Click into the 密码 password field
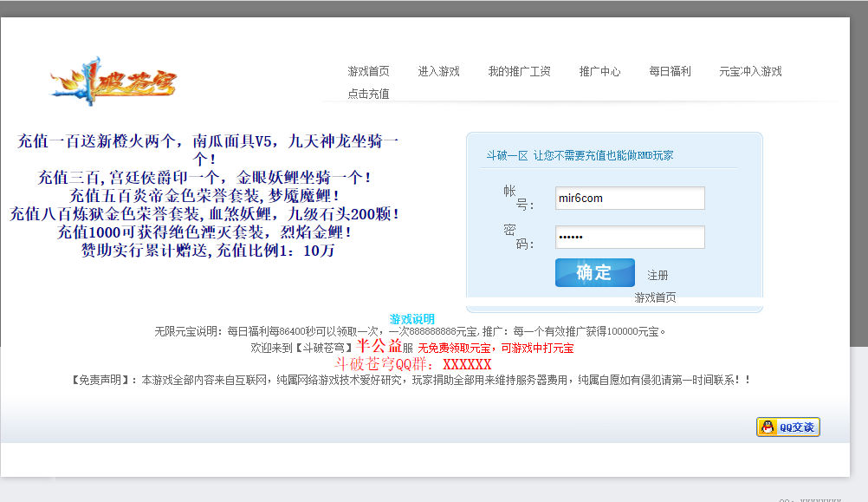868x502 pixels. point(630,237)
